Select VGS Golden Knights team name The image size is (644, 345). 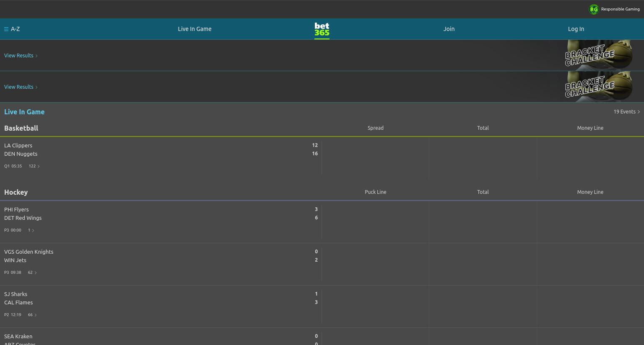pos(29,252)
